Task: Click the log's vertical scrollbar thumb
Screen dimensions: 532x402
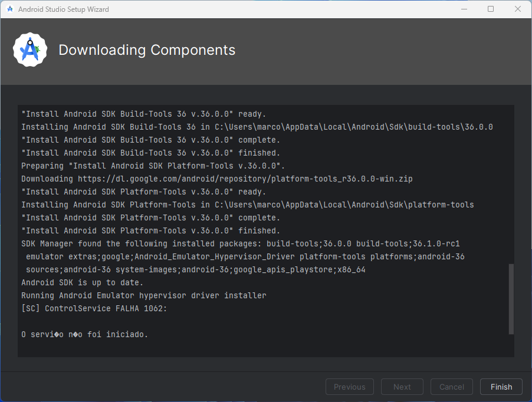Action: click(511, 299)
